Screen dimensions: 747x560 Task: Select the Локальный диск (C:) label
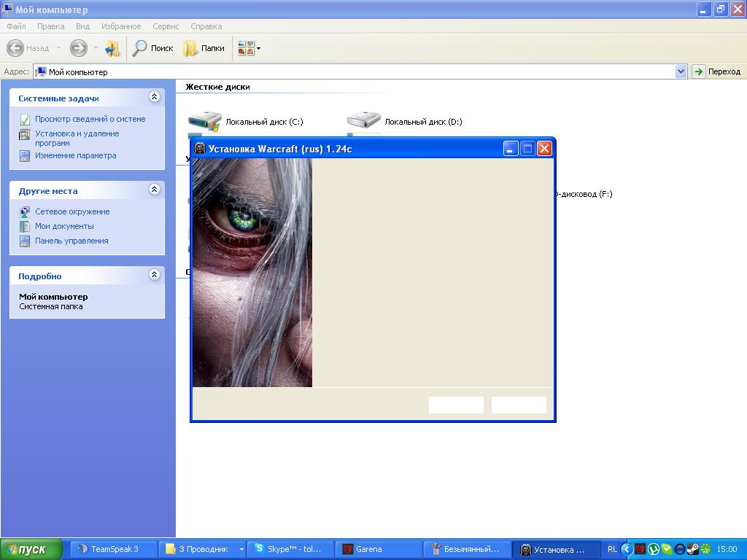tap(264, 122)
